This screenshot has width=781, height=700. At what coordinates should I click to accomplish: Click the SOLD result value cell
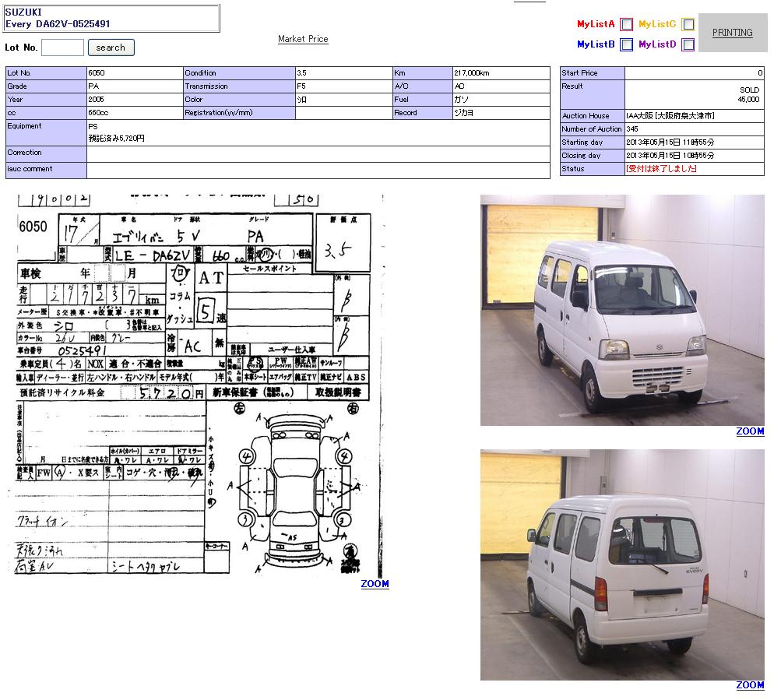tap(694, 95)
